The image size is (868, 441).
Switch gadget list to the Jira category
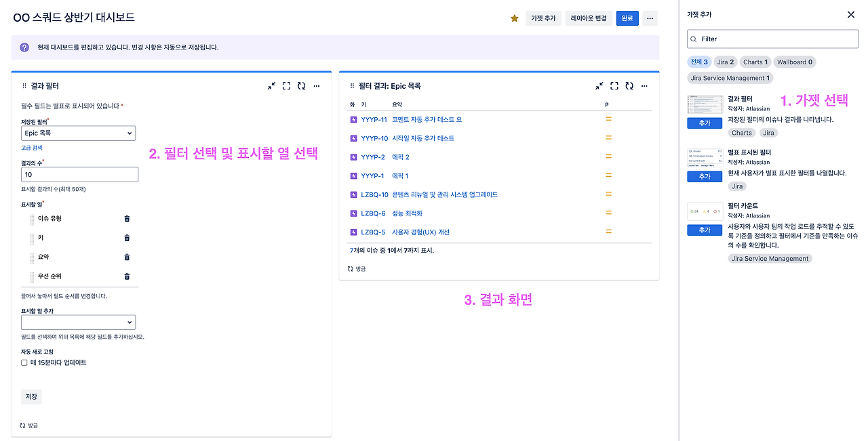pyautogui.click(x=726, y=62)
